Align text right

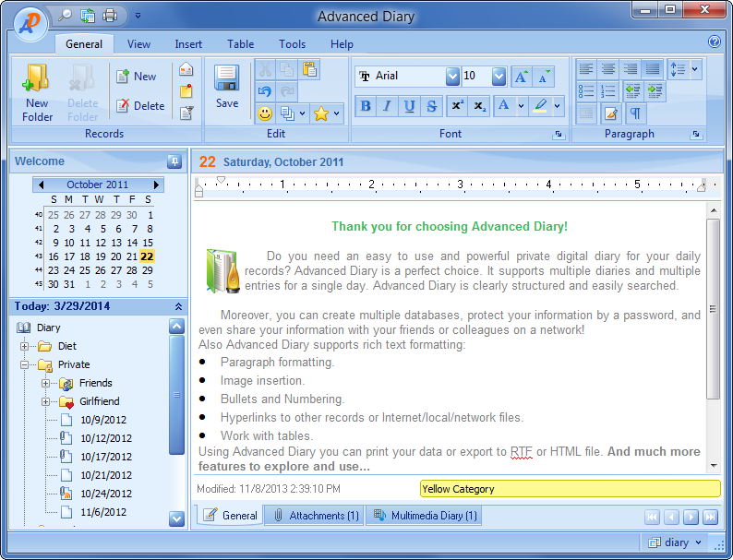(x=631, y=69)
